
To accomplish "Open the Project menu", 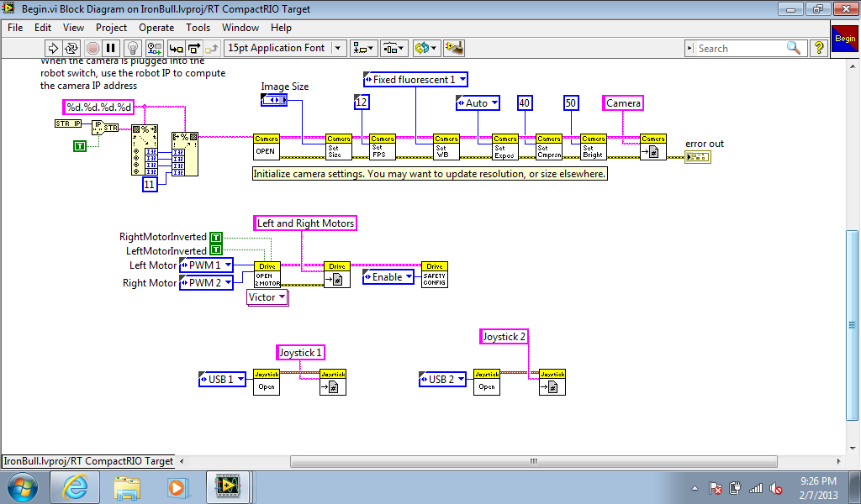I will click(x=112, y=28).
